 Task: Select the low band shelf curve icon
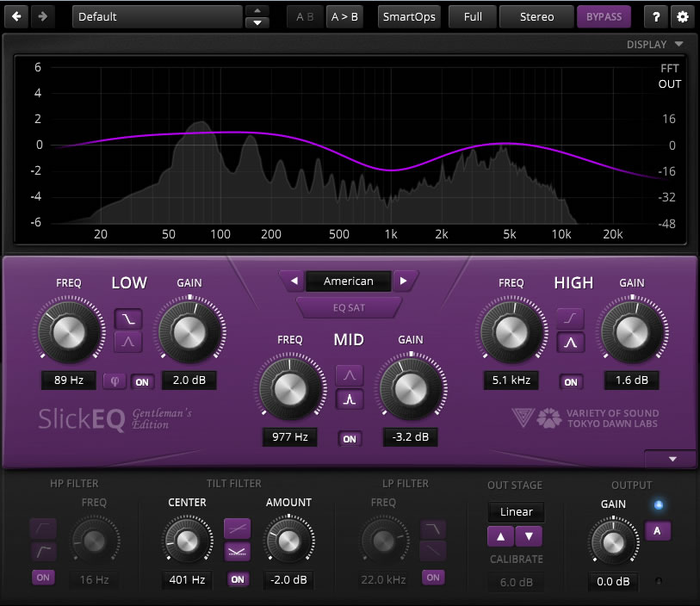pyautogui.click(x=127, y=318)
